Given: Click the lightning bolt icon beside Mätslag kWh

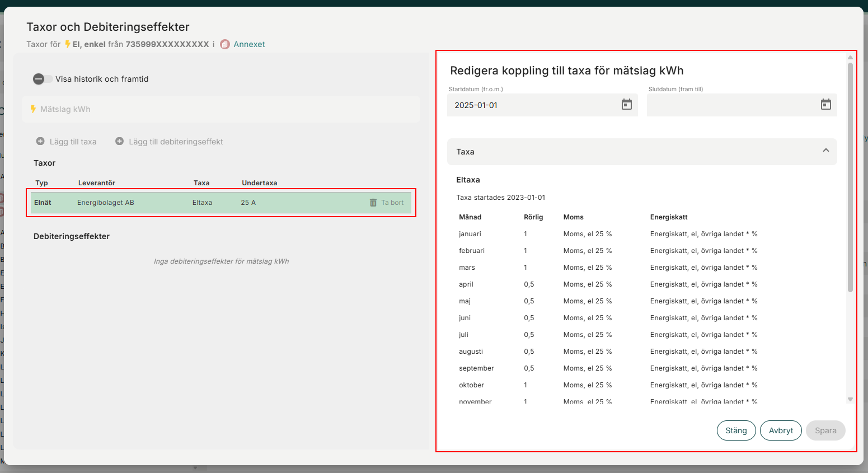Looking at the screenshot, I should pos(33,109).
